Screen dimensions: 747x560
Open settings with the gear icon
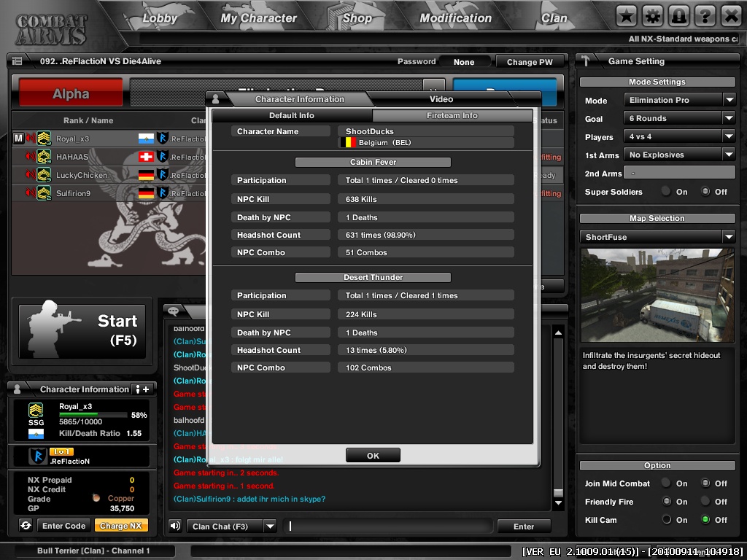[653, 17]
